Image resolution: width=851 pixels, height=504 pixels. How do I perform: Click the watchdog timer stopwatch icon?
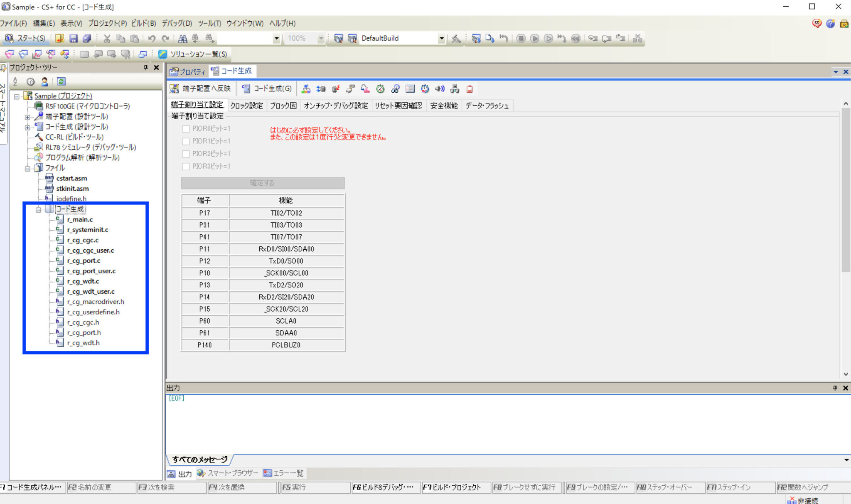[380, 89]
